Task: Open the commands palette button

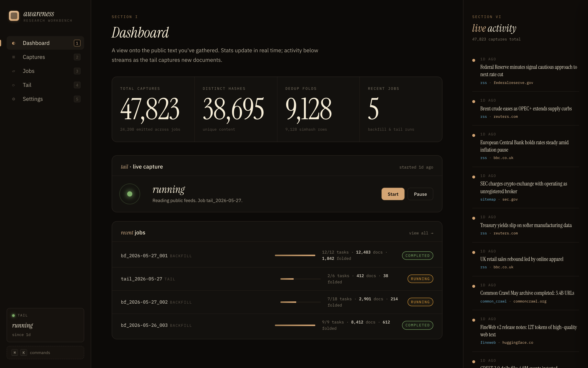Action: point(45,352)
